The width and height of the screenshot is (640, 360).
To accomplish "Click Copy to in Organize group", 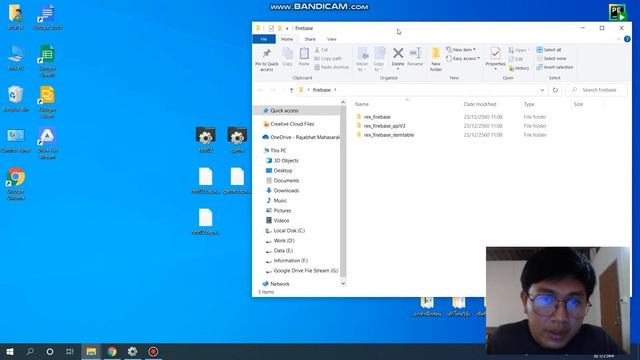I will (379, 60).
